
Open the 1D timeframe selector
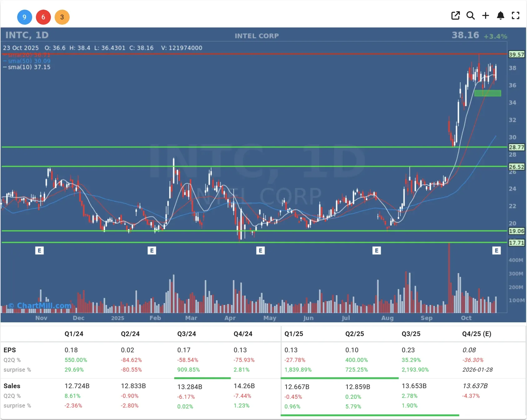42,35
